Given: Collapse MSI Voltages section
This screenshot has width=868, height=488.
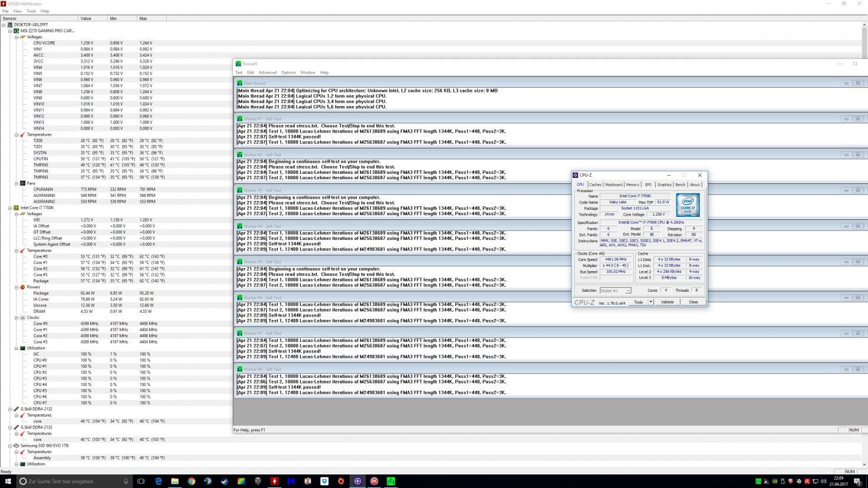Looking at the screenshot, I should tap(17, 37).
